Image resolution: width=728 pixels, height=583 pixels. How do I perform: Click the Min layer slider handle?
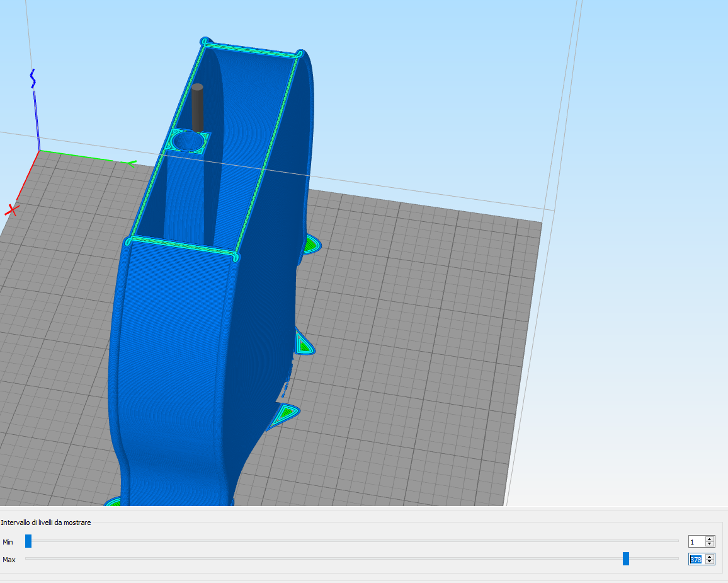pyautogui.click(x=28, y=541)
